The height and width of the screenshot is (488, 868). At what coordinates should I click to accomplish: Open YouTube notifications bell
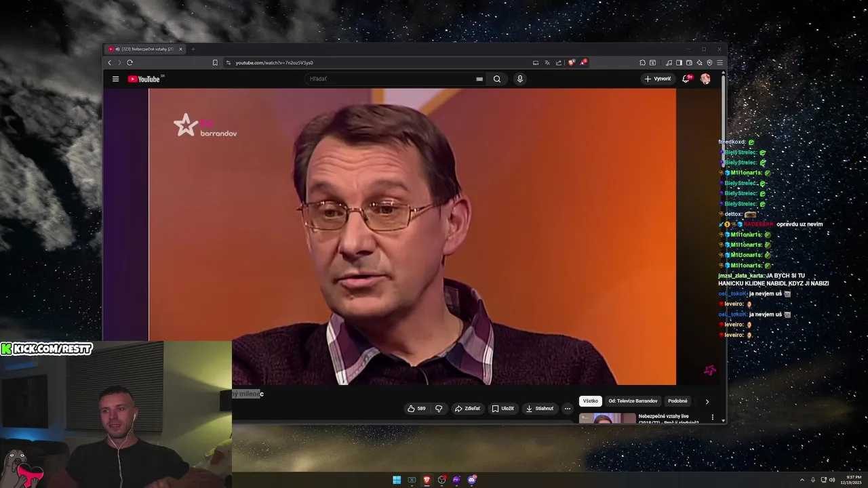(x=686, y=79)
